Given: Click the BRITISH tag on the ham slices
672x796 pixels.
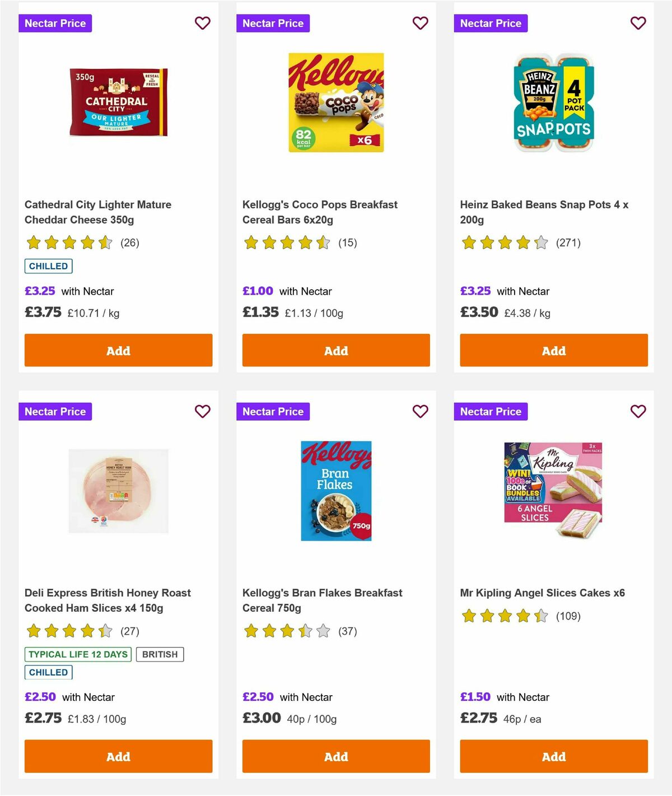Looking at the screenshot, I should [160, 654].
